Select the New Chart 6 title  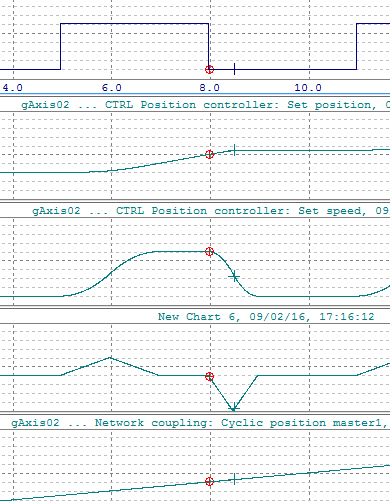[266, 316]
